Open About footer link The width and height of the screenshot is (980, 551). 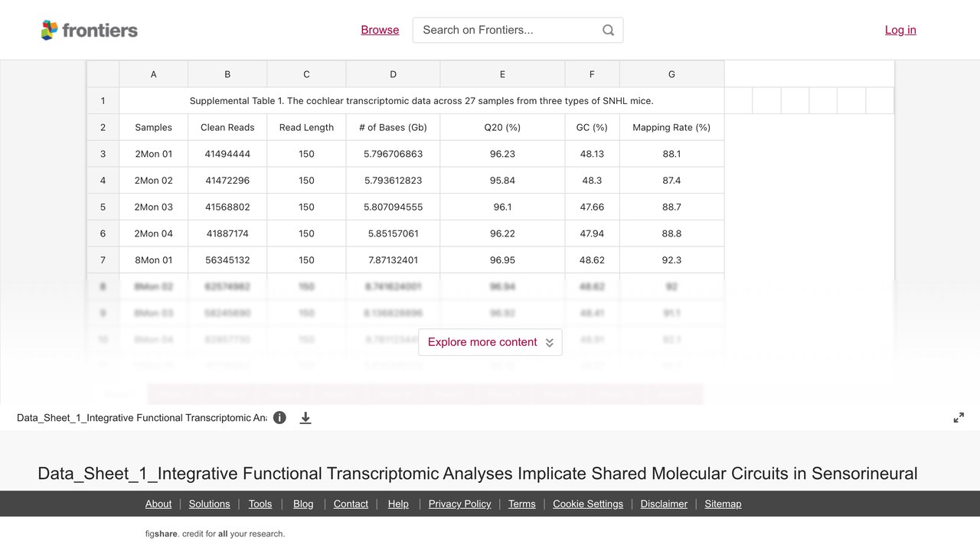point(158,504)
